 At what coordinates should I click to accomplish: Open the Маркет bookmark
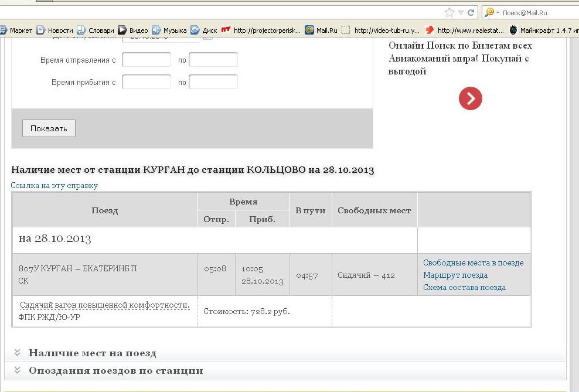16,30
